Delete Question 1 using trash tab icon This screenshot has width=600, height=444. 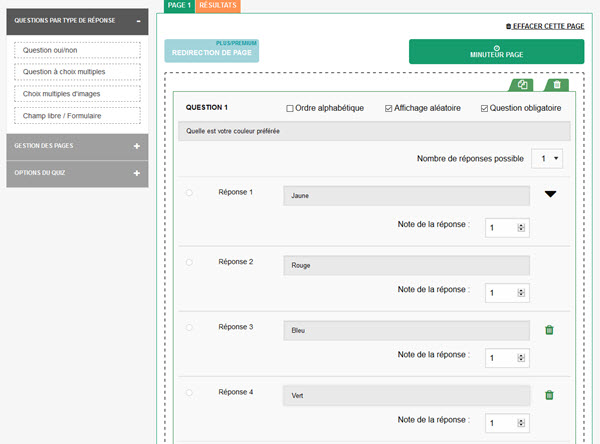(557, 85)
